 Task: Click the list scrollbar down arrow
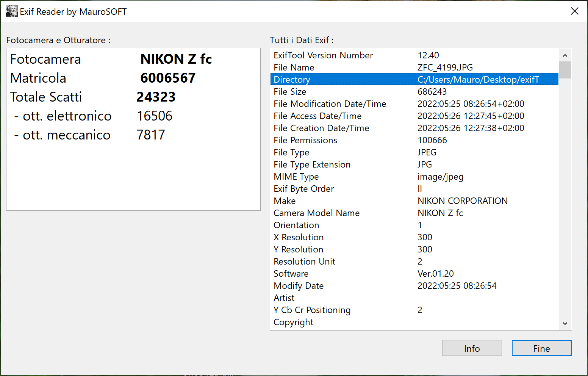click(565, 323)
